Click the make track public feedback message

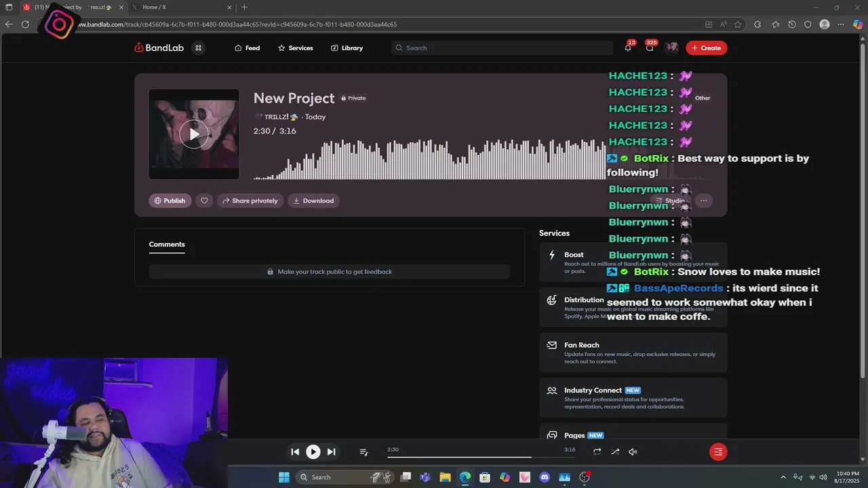[330, 272]
